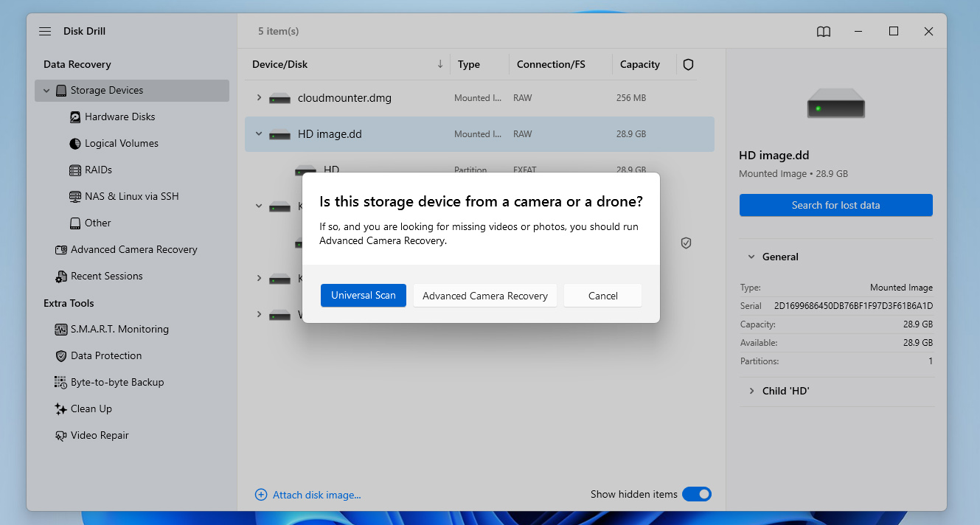980x525 pixels.
Task: Click the NAS & Linux icon
Action: coord(75,197)
